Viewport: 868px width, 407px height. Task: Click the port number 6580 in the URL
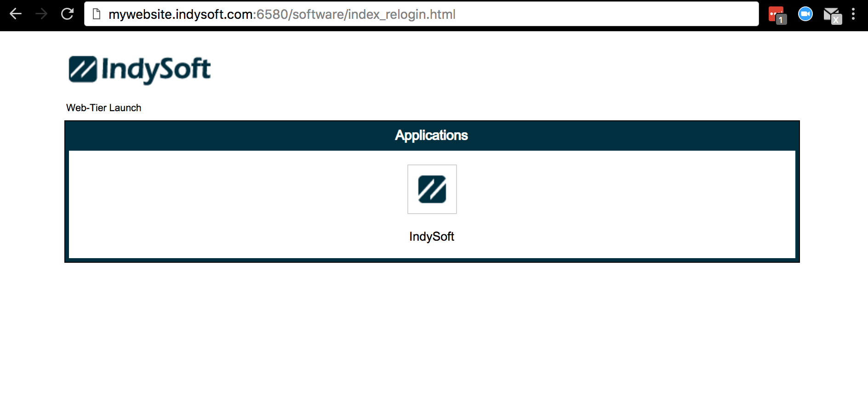click(272, 15)
